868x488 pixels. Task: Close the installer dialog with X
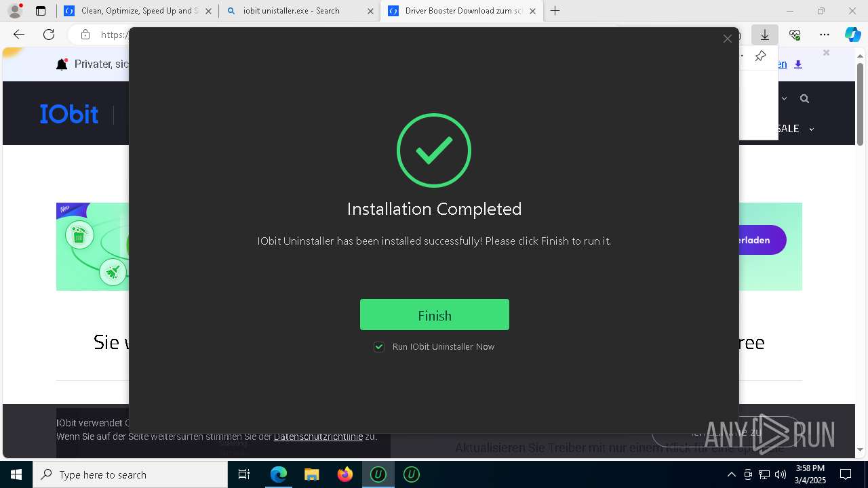[x=727, y=39]
